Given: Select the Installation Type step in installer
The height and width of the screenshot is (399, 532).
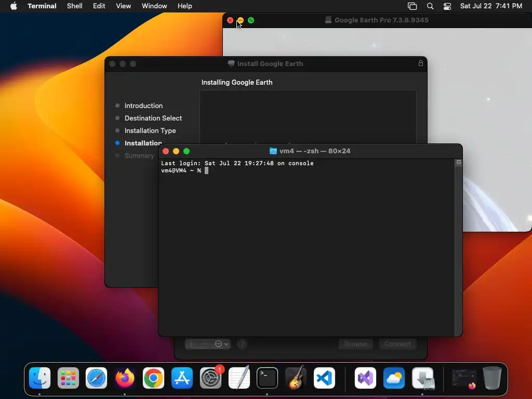Looking at the screenshot, I should click(150, 130).
